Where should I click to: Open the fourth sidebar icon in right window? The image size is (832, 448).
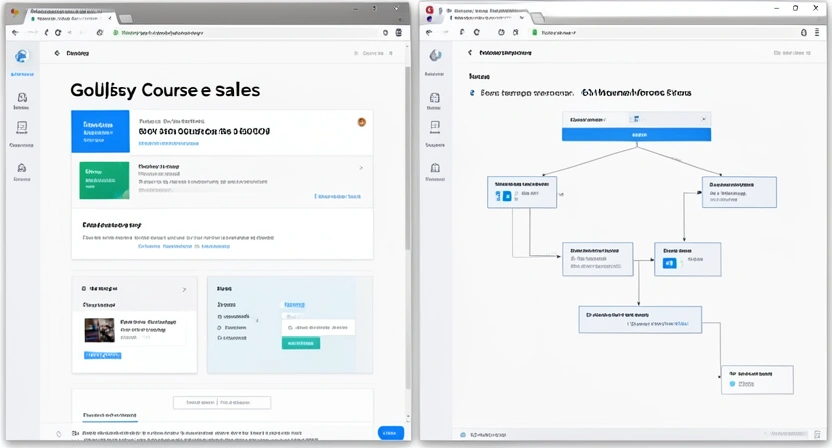coord(435,168)
